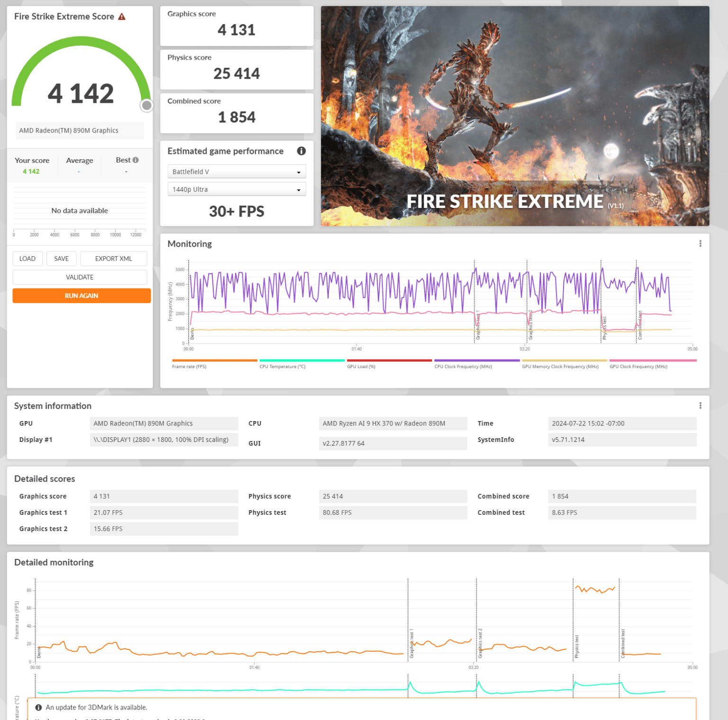Open the Battlefield V game dropdown
Screen dimensions: 728x720
coord(237,171)
